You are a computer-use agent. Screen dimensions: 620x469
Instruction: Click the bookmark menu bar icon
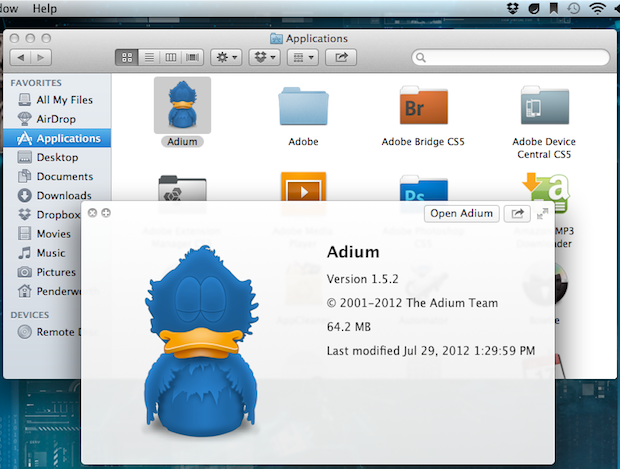(554, 8)
